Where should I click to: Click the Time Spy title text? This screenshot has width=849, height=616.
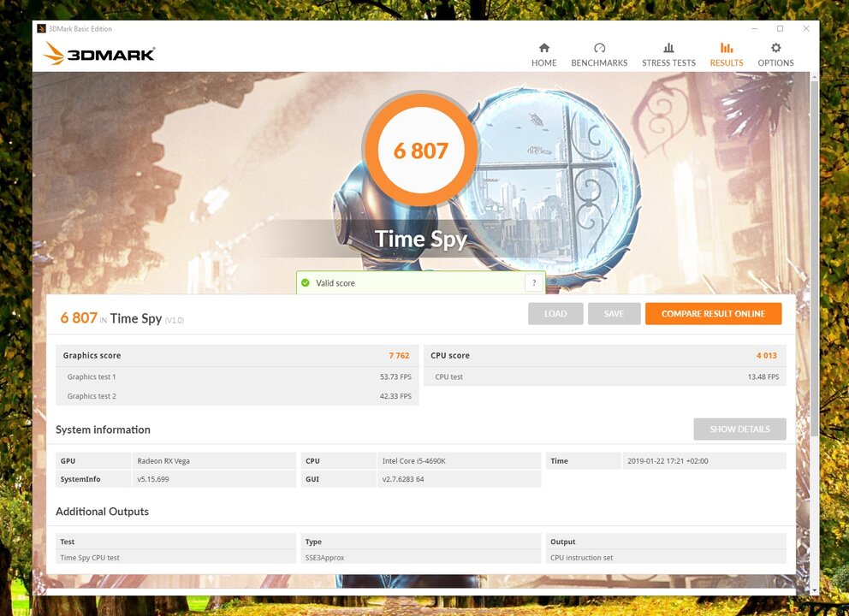[421, 239]
